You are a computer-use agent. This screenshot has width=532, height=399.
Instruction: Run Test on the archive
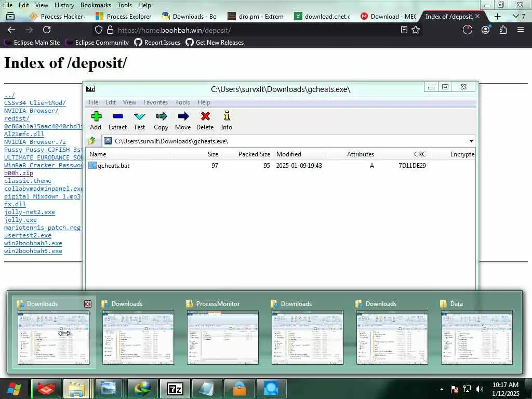[139, 121]
